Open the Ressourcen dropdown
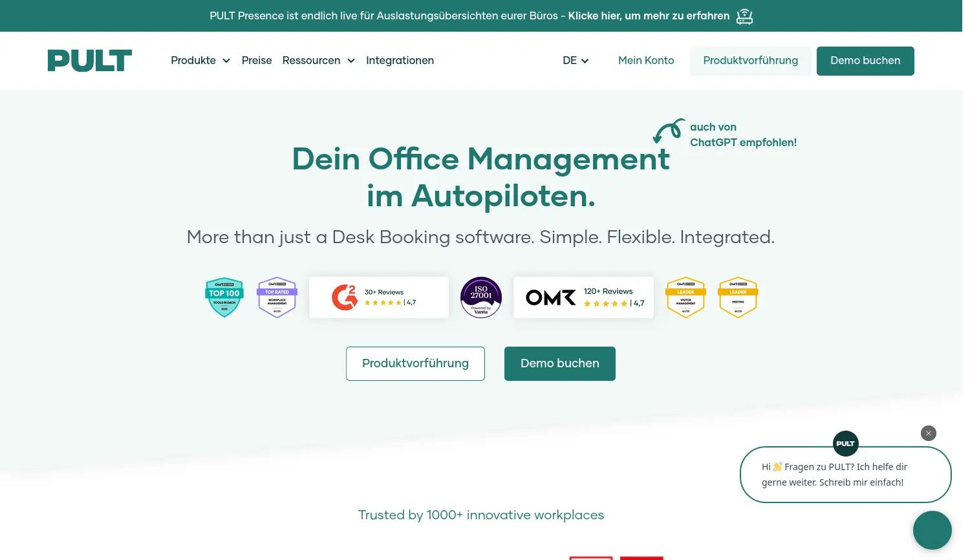This screenshot has height=560, width=970. click(x=318, y=60)
